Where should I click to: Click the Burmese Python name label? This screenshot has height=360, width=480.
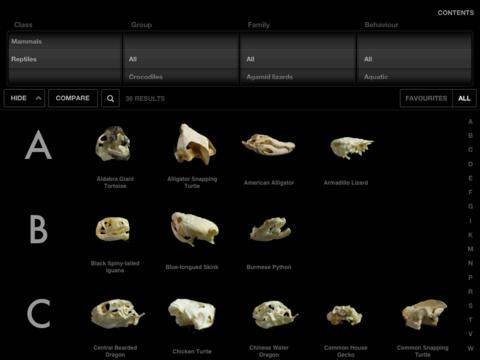(269, 267)
